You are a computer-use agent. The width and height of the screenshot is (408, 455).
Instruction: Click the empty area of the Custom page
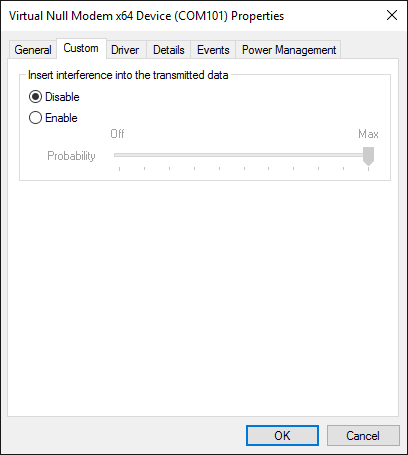(x=203, y=297)
